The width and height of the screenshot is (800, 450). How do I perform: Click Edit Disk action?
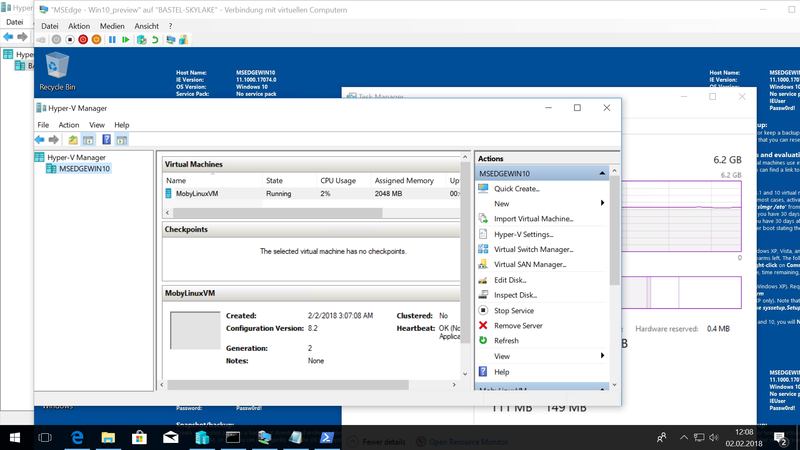coord(510,280)
